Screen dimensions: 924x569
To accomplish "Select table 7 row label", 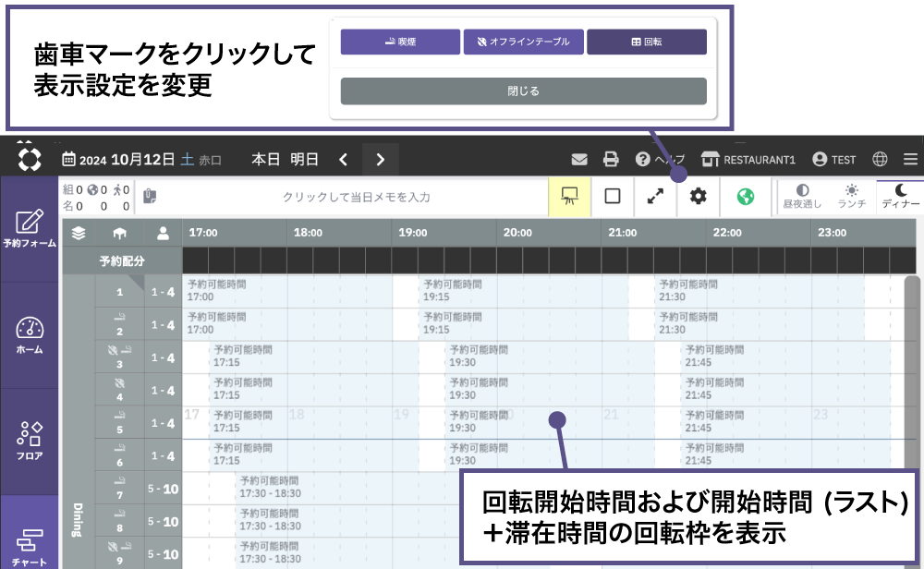I will tap(119, 489).
